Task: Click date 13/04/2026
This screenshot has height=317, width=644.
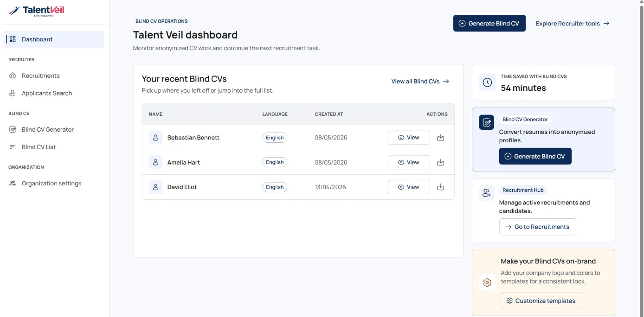Action: [x=330, y=187]
